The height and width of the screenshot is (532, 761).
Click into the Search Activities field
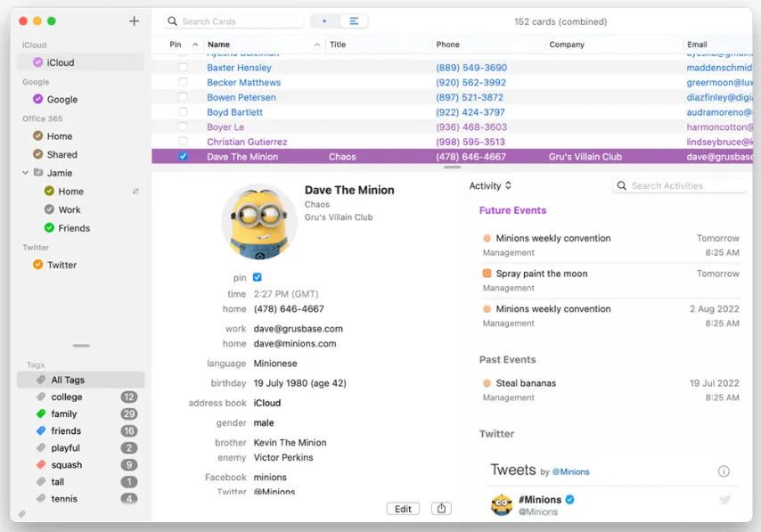679,185
